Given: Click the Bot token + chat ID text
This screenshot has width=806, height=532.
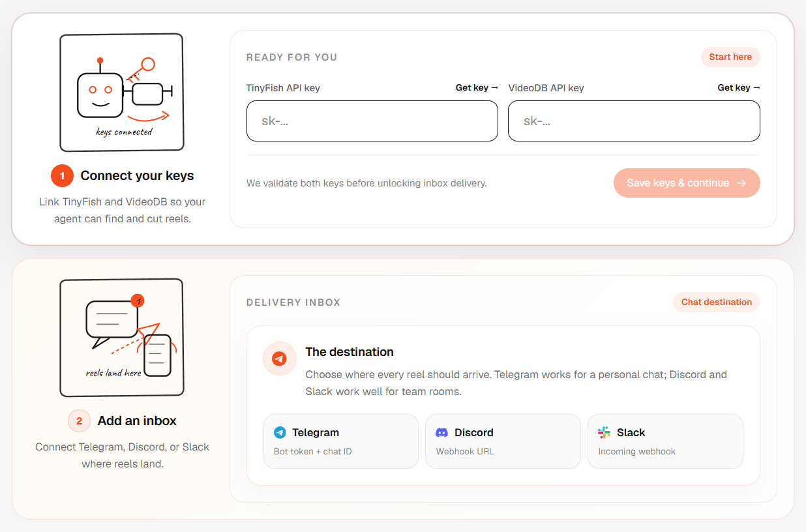Looking at the screenshot, I should (x=313, y=451).
